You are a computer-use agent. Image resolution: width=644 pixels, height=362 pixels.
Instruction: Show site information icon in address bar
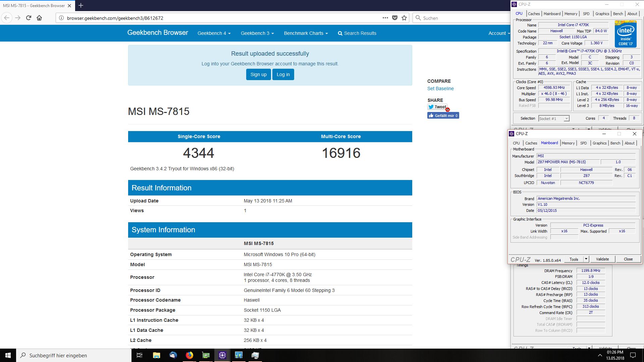[x=61, y=18]
